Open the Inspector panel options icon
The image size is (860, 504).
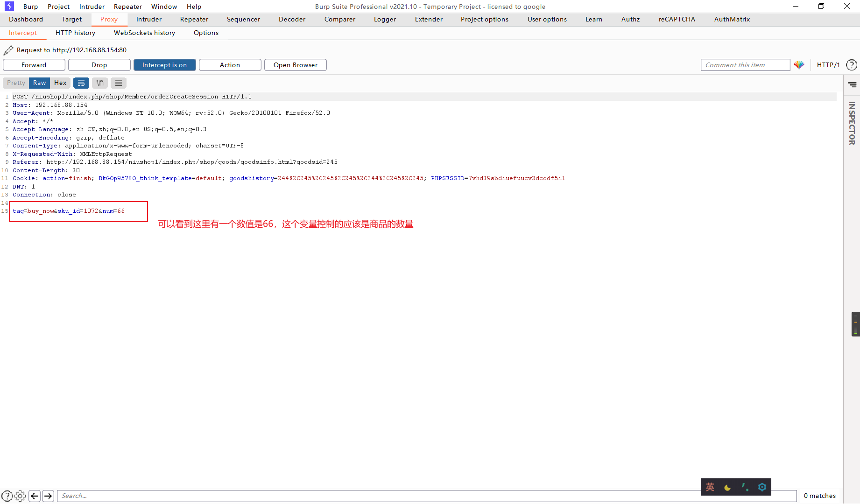click(x=853, y=84)
